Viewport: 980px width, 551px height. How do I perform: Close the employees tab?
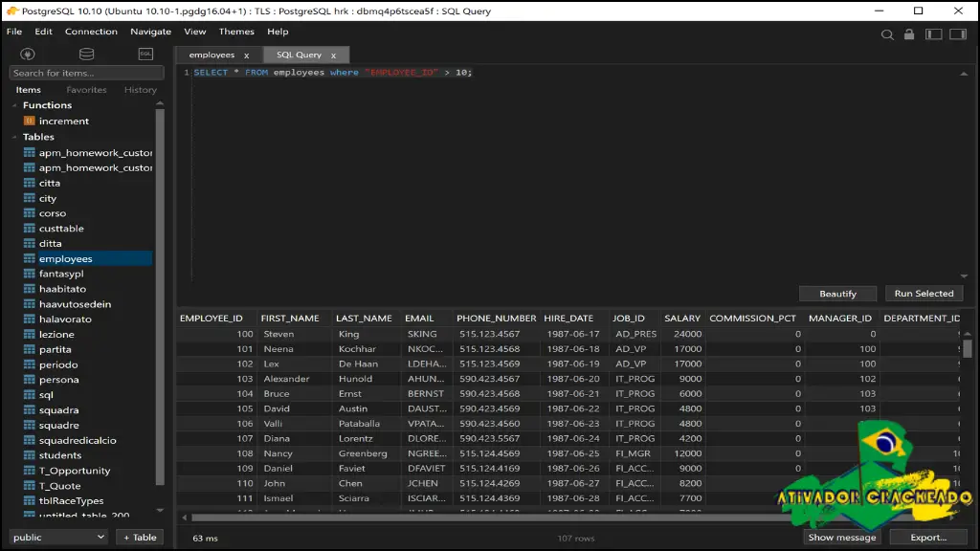[246, 55]
